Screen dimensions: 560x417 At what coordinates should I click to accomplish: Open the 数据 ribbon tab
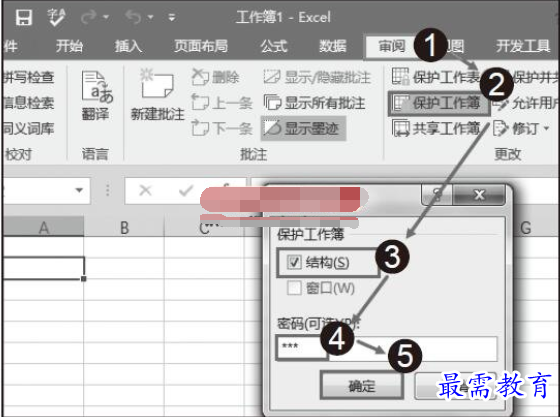click(332, 46)
